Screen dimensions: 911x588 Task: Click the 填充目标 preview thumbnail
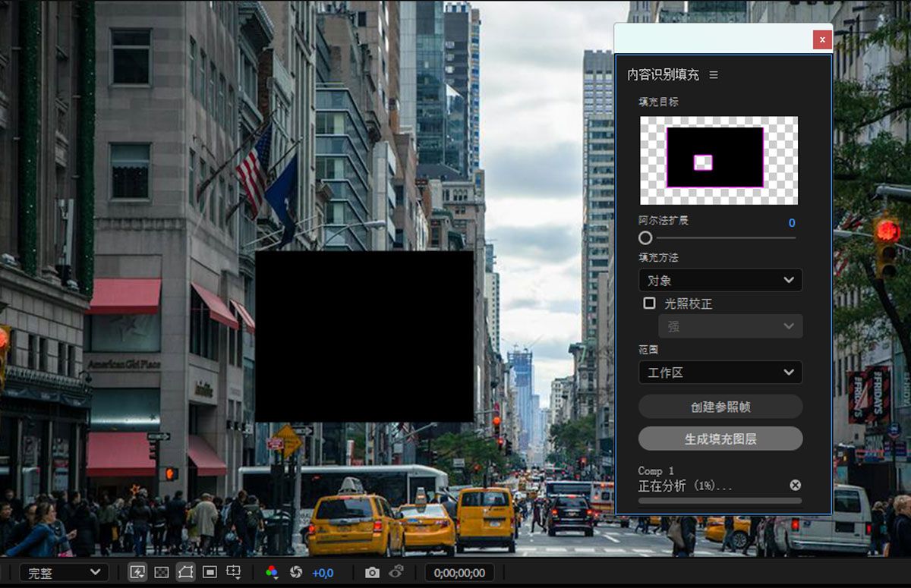click(x=719, y=160)
